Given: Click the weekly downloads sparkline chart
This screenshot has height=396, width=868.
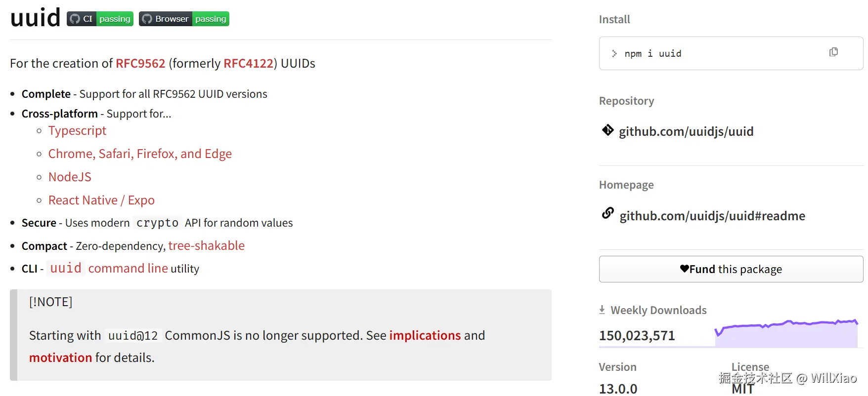Looking at the screenshot, I should click(786, 333).
